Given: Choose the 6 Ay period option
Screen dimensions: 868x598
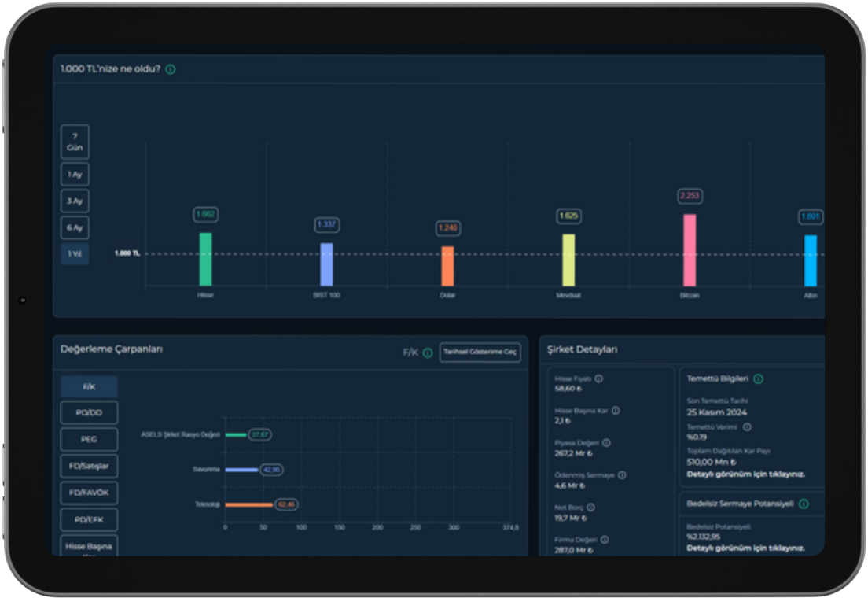Looking at the screenshot, I should tap(75, 228).
